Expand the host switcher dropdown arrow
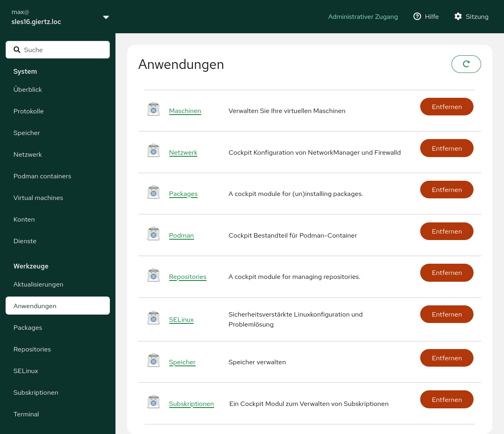 [x=106, y=17]
